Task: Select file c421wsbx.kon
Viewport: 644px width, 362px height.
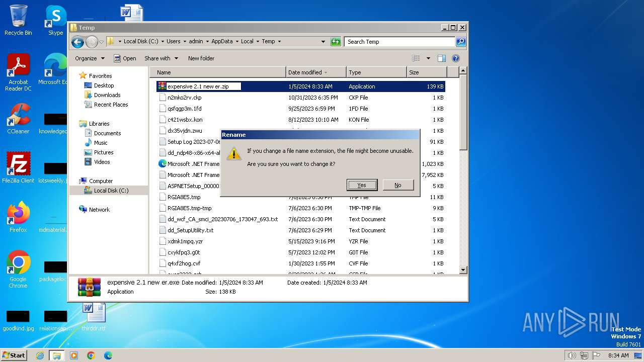Action: point(185,120)
